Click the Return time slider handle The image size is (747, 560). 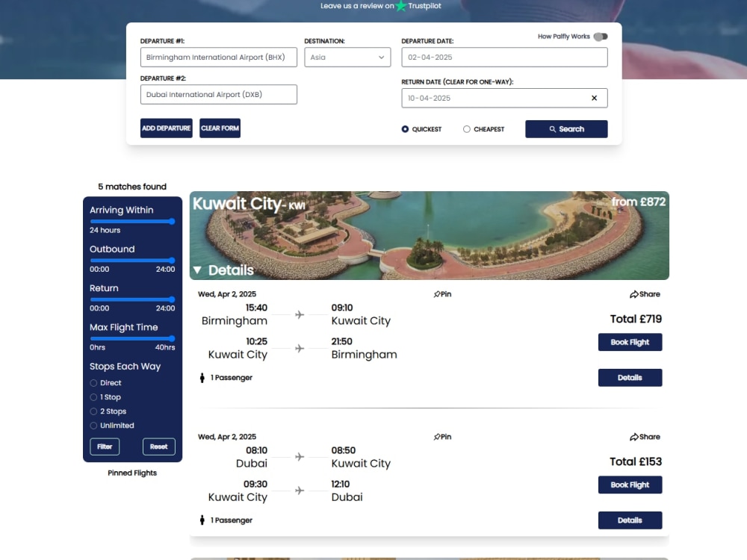(x=172, y=299)
